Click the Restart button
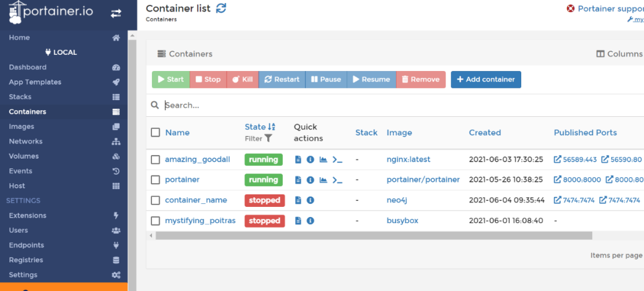The image size is (644, 291). click(x=281, y=80)
